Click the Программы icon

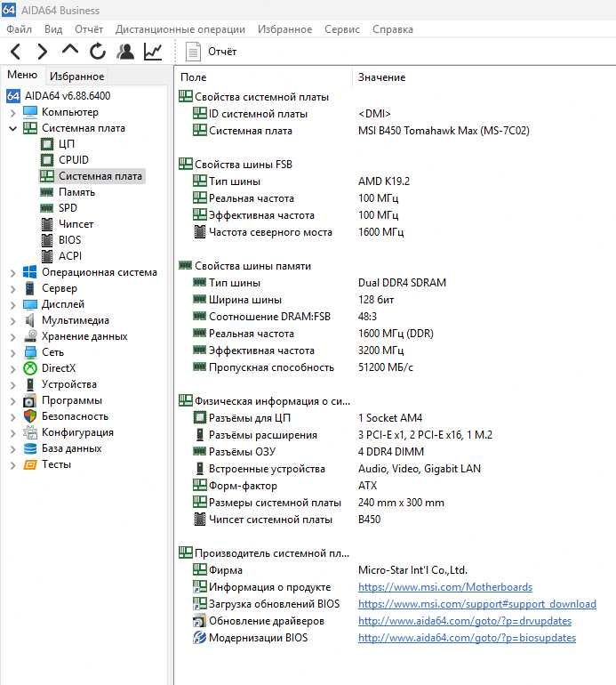[x=29, y=400]
